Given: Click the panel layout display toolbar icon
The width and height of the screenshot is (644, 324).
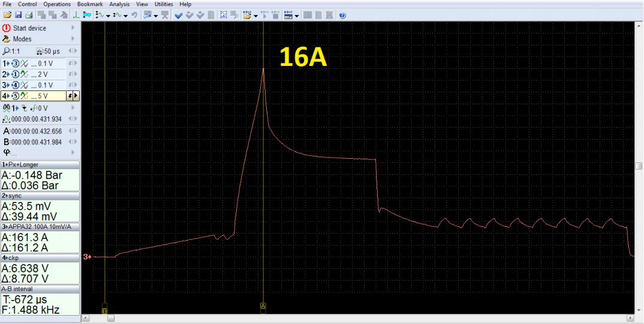Looking at the screenshot, I should 288,15.
